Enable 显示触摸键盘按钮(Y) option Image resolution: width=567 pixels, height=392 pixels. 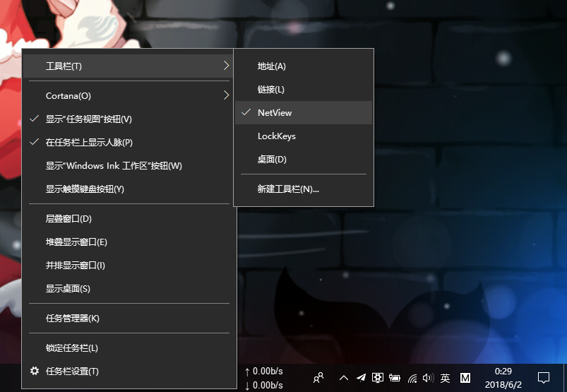tap(129, 189)
